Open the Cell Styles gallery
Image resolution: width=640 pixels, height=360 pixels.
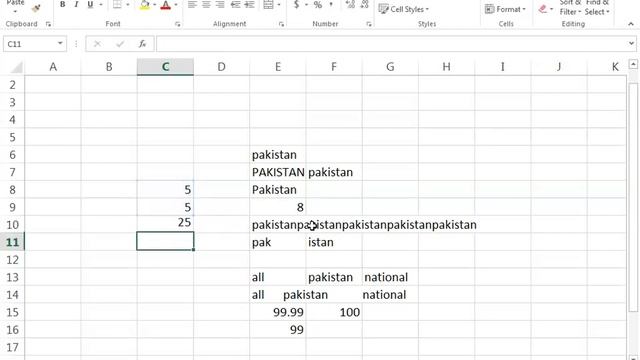404,9
